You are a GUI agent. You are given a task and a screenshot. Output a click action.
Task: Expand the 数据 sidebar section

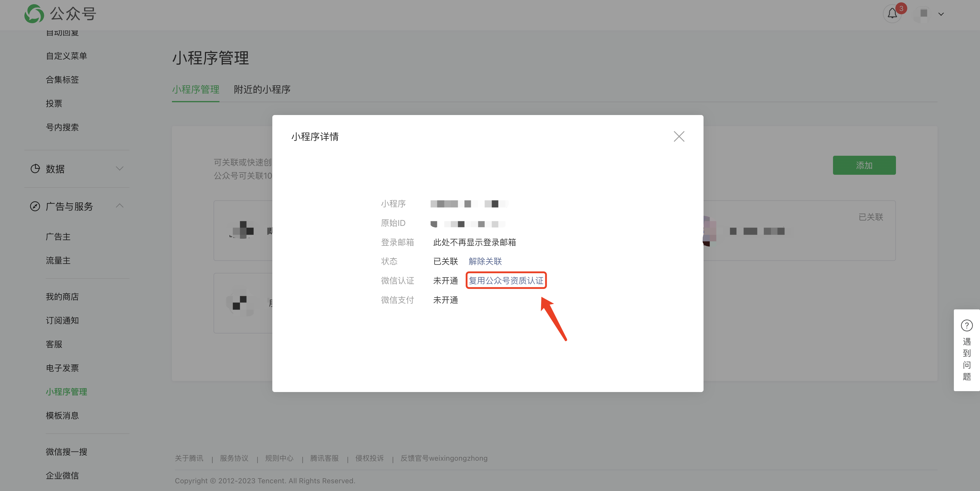point(119,169)
